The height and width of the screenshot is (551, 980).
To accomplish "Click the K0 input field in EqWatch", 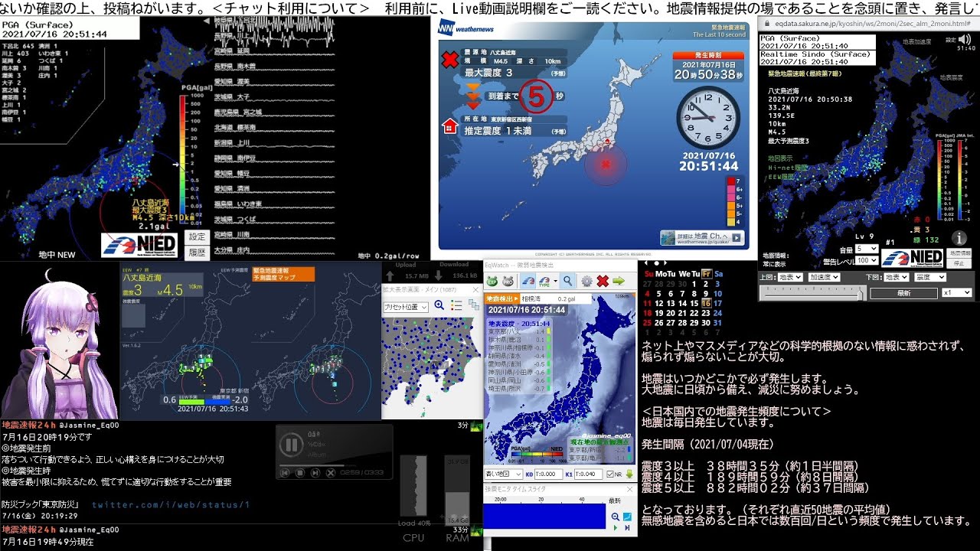I will click(x=549, y=474).
